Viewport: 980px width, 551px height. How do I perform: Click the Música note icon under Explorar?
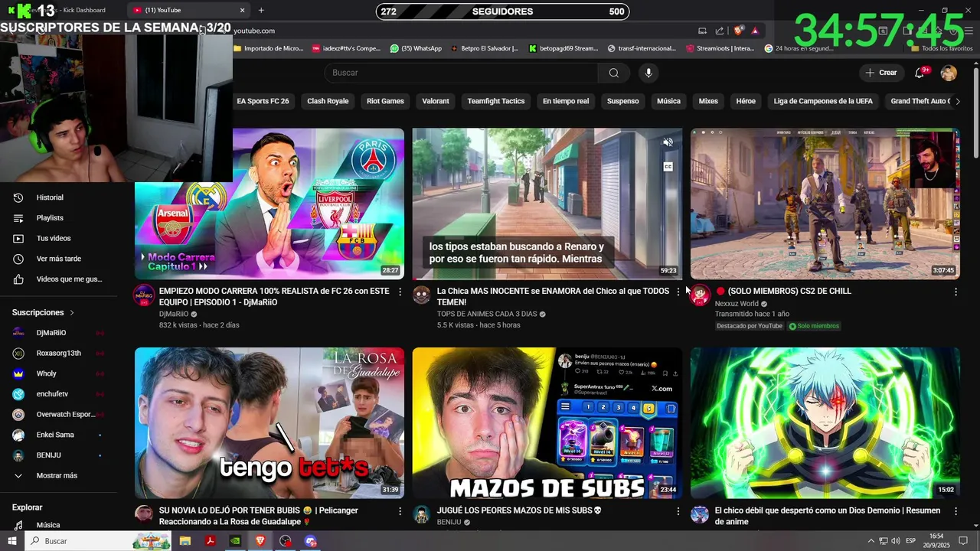18,525
